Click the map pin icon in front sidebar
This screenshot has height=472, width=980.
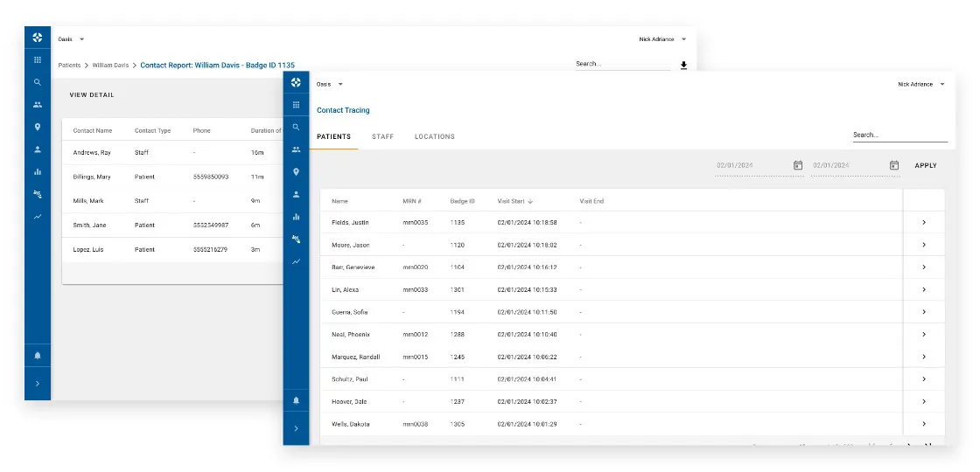(297, 172)
